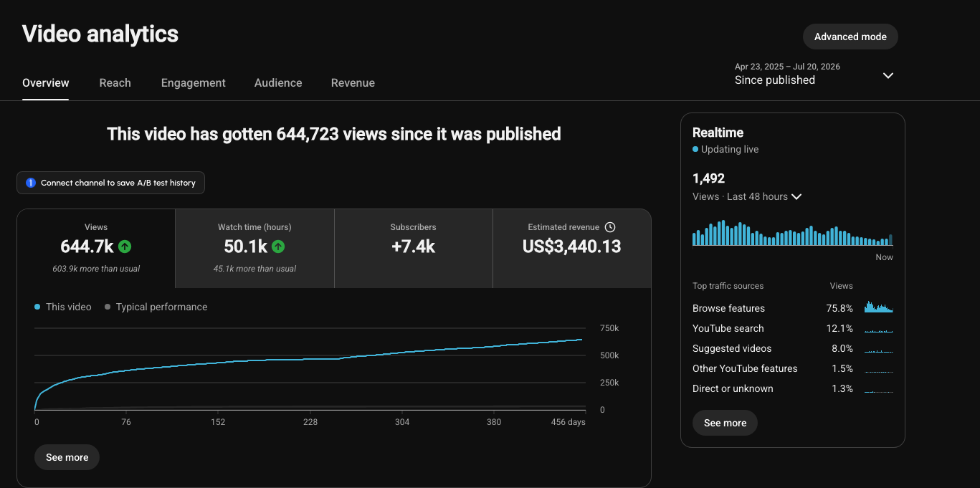Click the blue Updating live dot

pos(695,150)
